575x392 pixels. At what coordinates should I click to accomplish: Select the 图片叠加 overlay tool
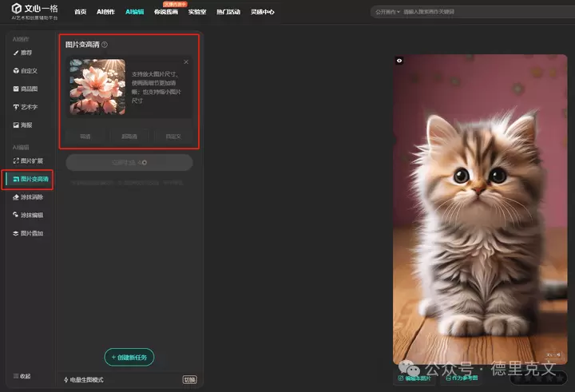30,233
